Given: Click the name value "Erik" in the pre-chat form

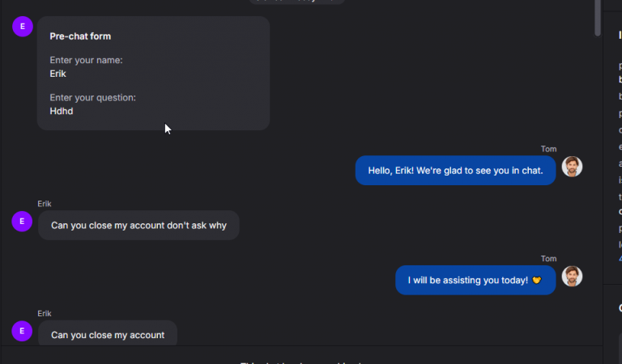Looking at the screenshot, I should [58, 74].
